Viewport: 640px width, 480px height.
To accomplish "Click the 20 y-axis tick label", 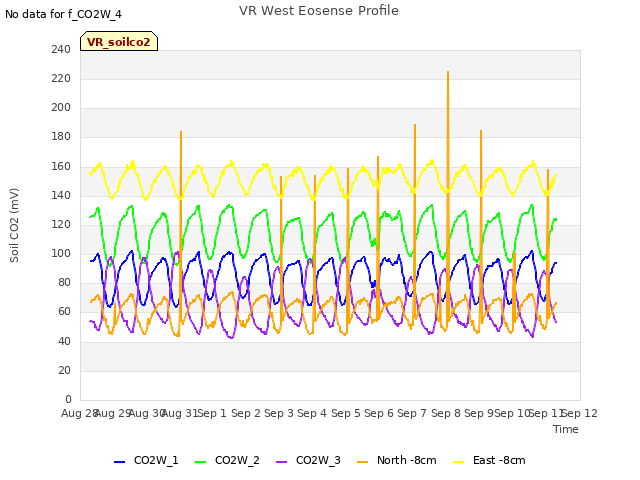I will 64,370.
